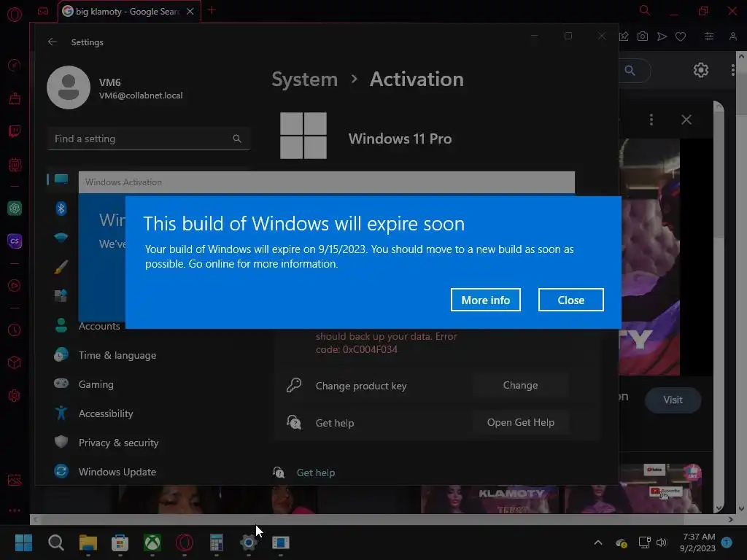747x560 pixels.
Task: Select Bluetooth & devices icon in sidebar
Action: (61, 208)
